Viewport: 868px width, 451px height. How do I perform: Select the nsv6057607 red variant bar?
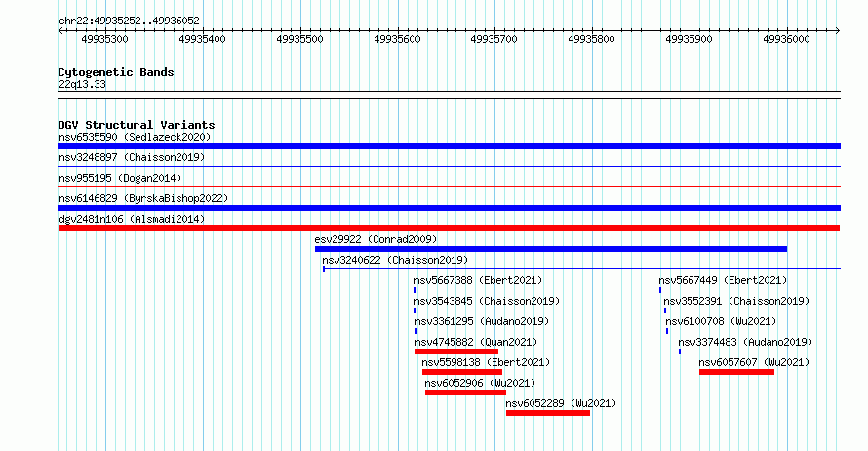[x=736, y=372]
